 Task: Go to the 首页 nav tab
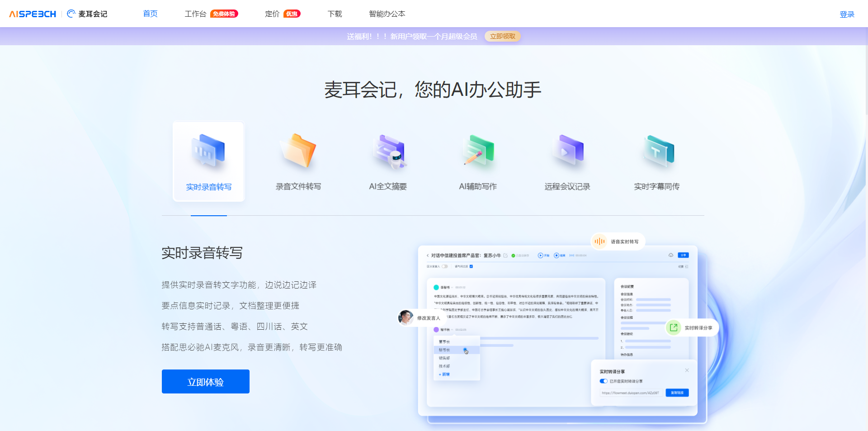click(150, 14)
